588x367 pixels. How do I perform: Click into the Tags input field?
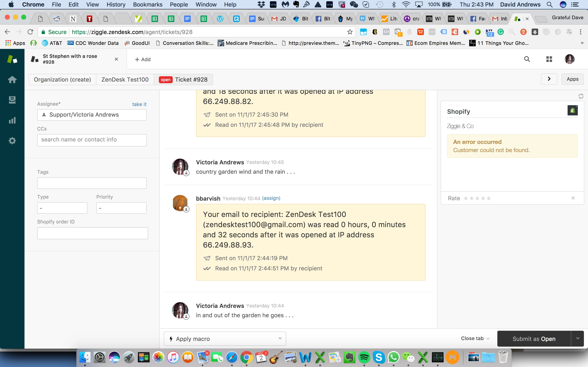point(92,183)
